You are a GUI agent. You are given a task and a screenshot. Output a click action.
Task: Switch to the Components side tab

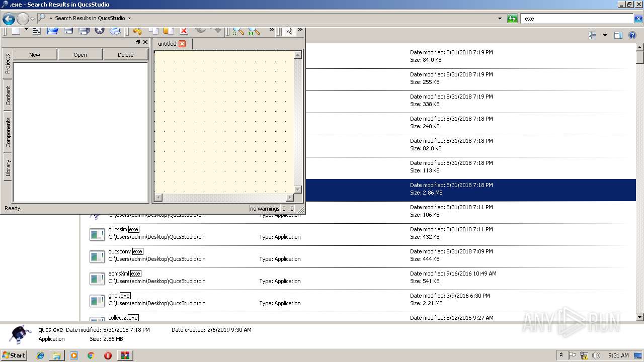[x=8, y=132]
